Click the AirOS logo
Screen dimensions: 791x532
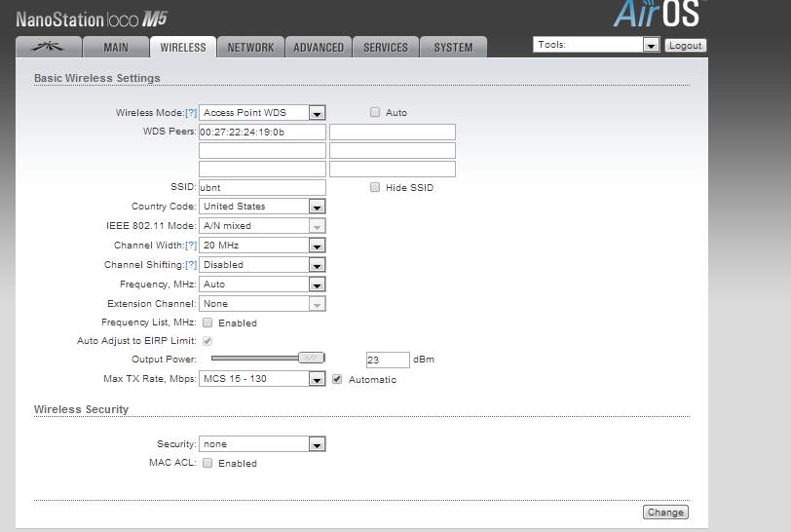[658, 14]
